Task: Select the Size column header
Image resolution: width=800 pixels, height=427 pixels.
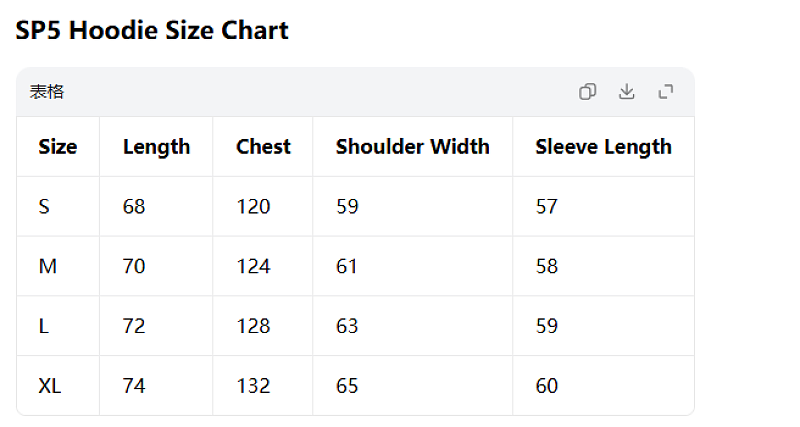Action: [58, 147]
